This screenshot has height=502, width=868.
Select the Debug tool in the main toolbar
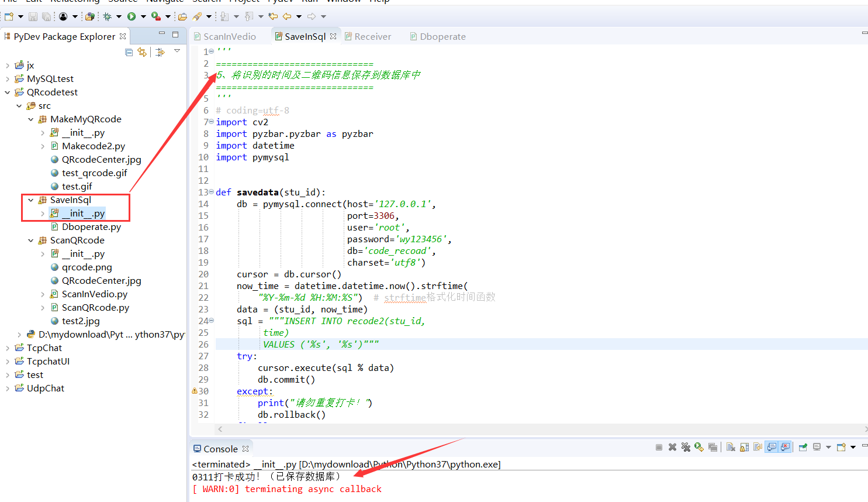tap(108, 16)
